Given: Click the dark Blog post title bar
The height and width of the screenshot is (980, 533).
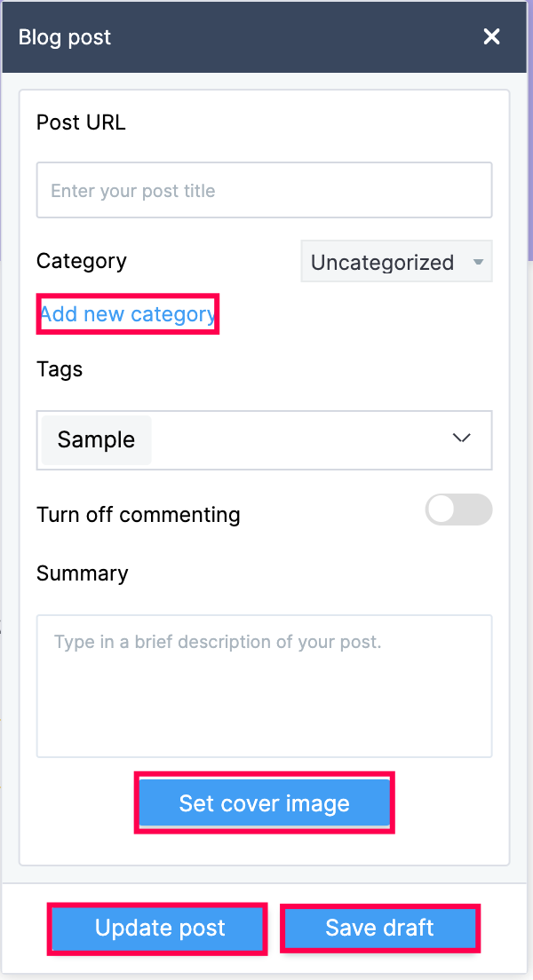Looking at the screenshot, I should pos(266,37).
